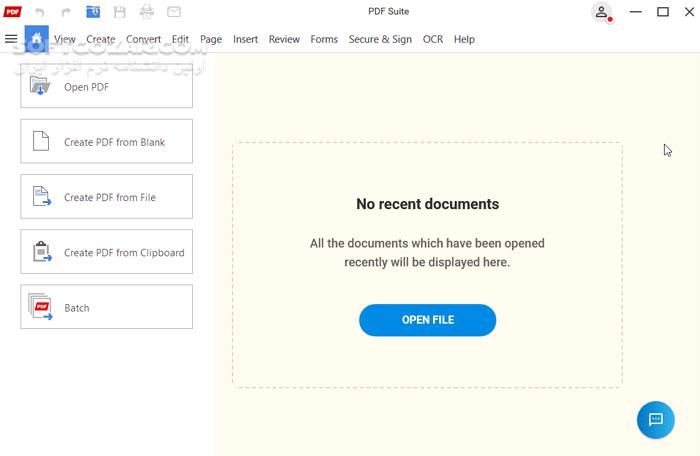Click Create PDF from Clipboard button

(x=106, y=252)
